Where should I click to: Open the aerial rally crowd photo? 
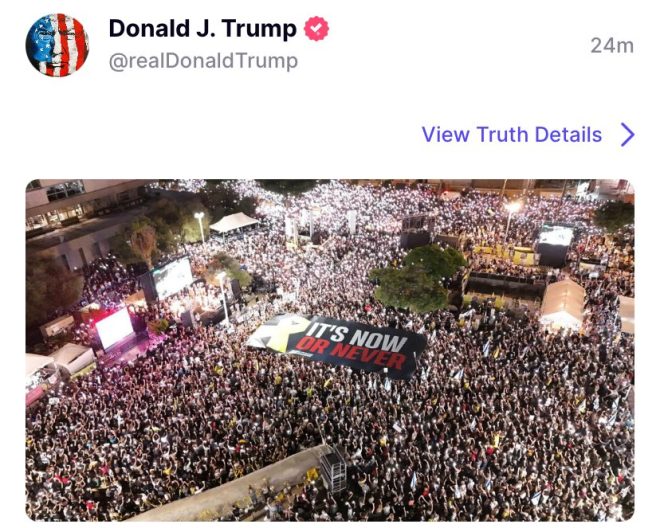click(330, 350)
